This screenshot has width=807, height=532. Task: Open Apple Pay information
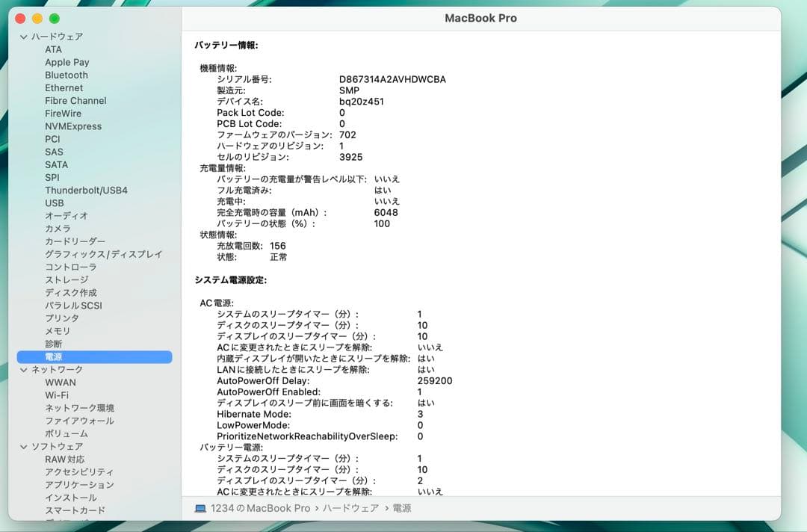(x=66, y=62)
